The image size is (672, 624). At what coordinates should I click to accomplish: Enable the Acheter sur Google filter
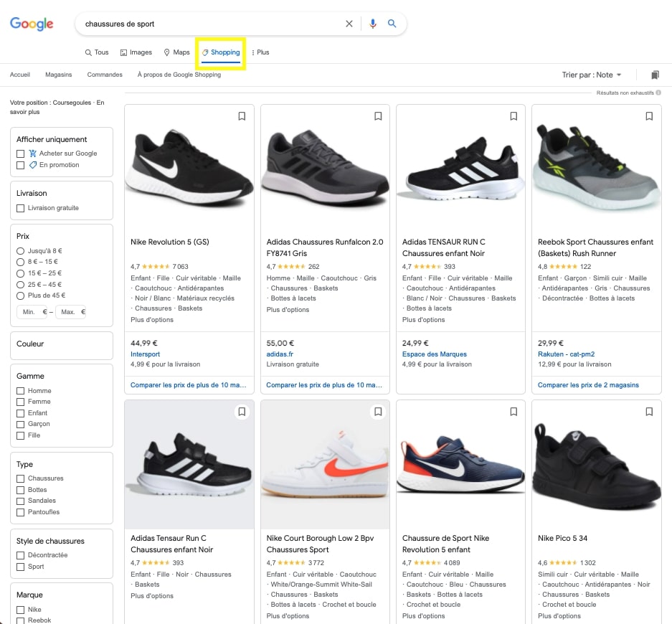(x=20, y=154)
